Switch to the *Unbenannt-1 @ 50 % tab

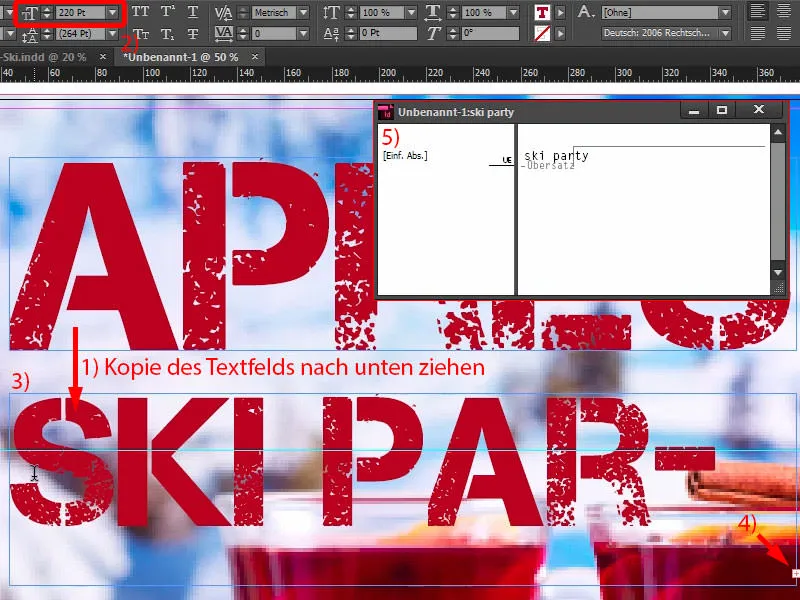181,57
